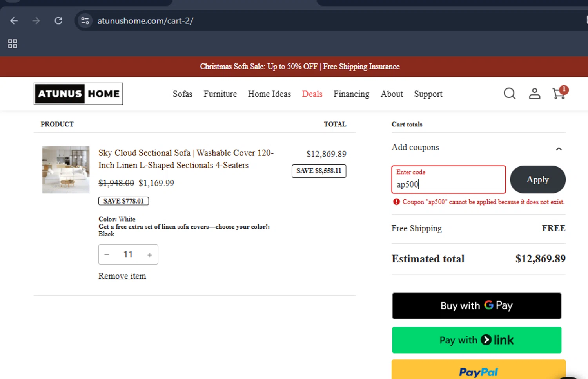Open the sofa product thumbnail
Screen dimensions: 588x379
(66, 170)
